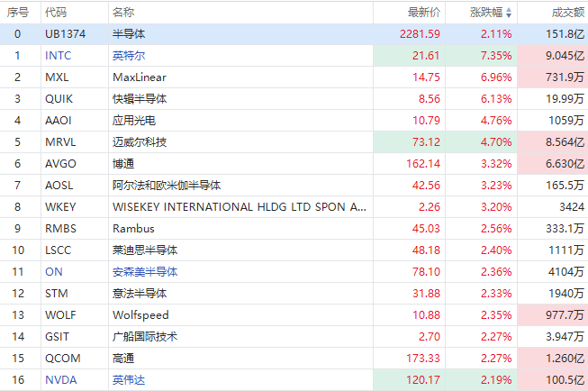Viewport: 588px width, 391px height.
Task: Sort by the 涨跌幅 column arrows
Action: pos(509,13)
